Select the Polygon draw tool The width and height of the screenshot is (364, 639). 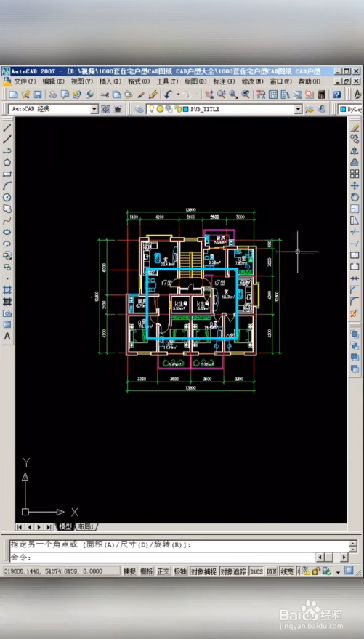click(7, 162)
